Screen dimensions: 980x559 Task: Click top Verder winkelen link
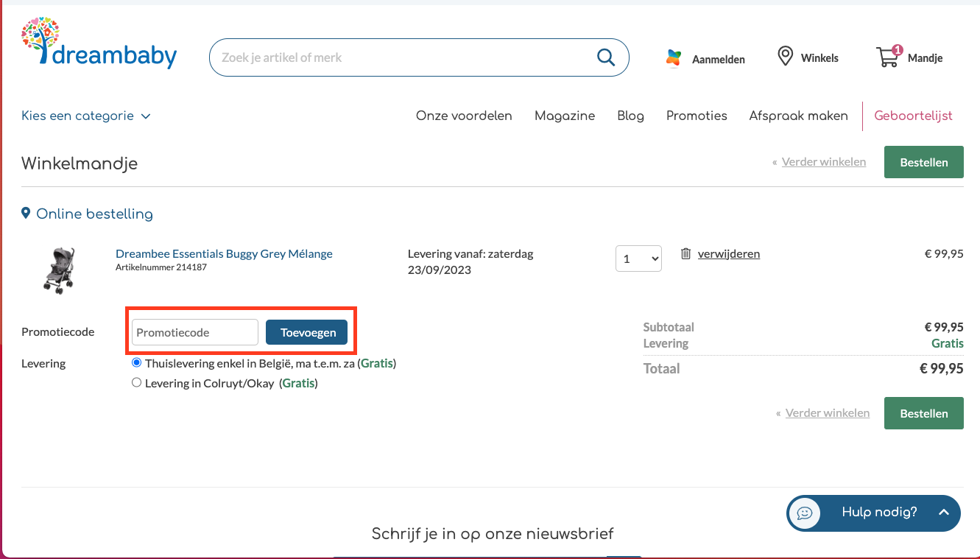tap(823, 161)
